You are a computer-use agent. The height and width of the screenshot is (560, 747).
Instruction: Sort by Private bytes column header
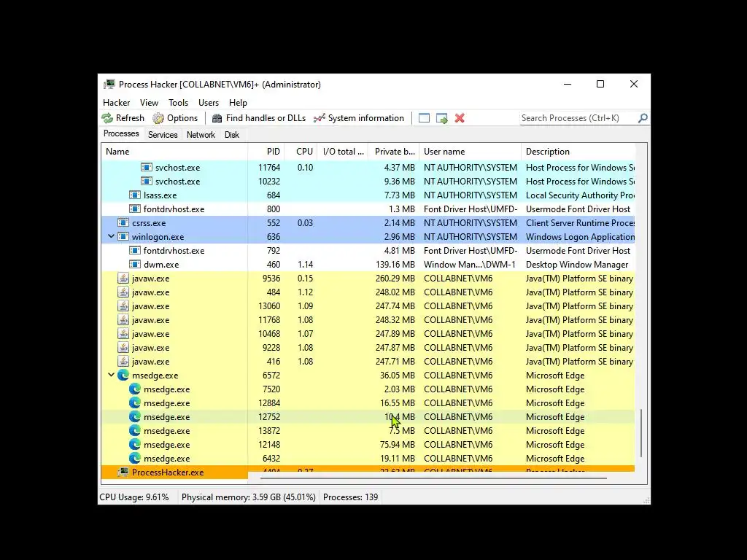[394, 152]
